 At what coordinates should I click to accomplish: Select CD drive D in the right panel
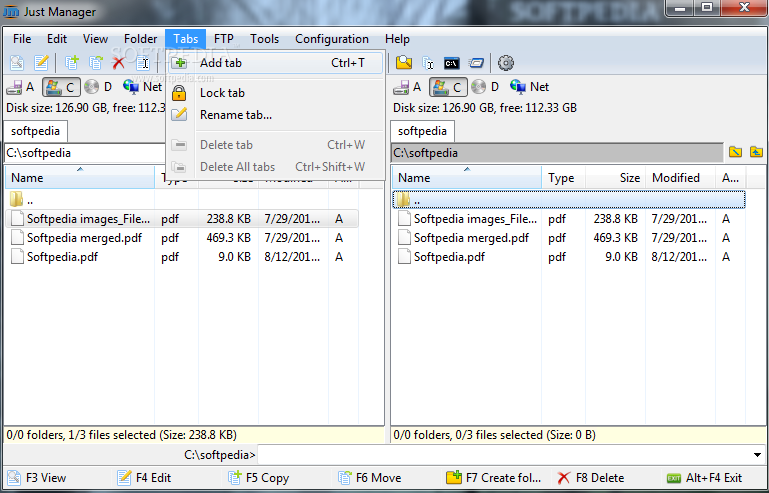pos(485,87)
